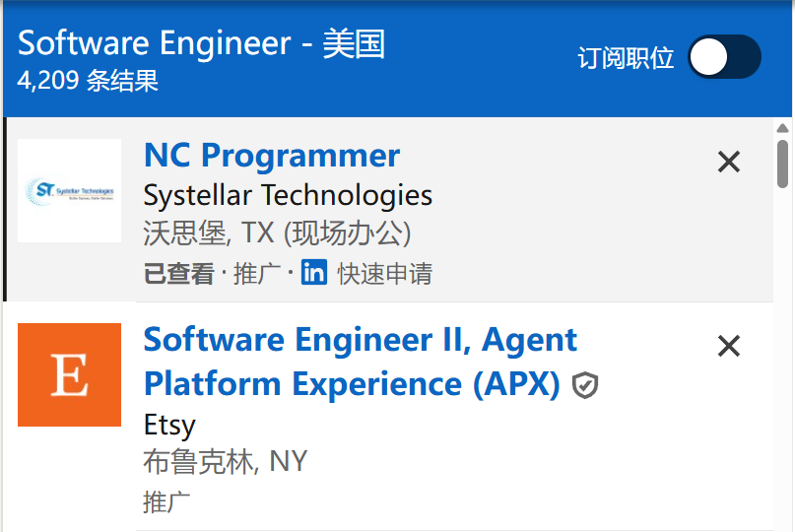Open Software Engineer II, Agent Platform Experience link
Image resolution: width=795 pixels, height=532 pixels.
tap(361, 362)
